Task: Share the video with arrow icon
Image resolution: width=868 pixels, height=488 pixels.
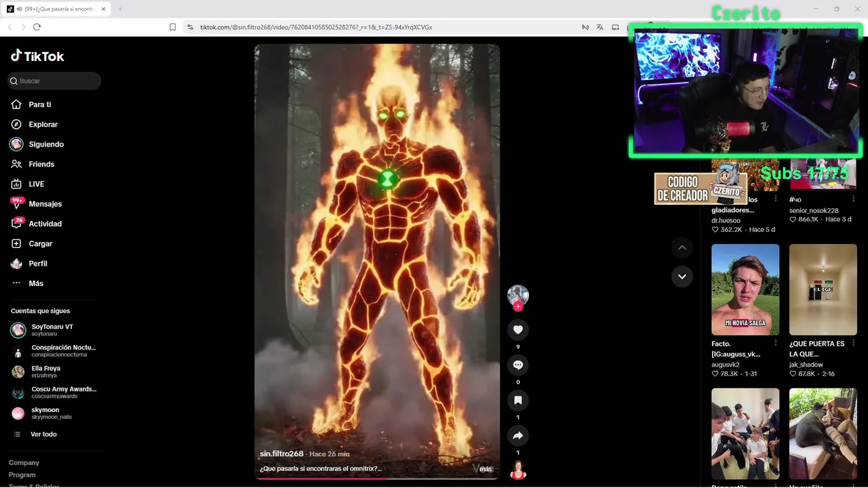Action: click(x=518, y=436)
